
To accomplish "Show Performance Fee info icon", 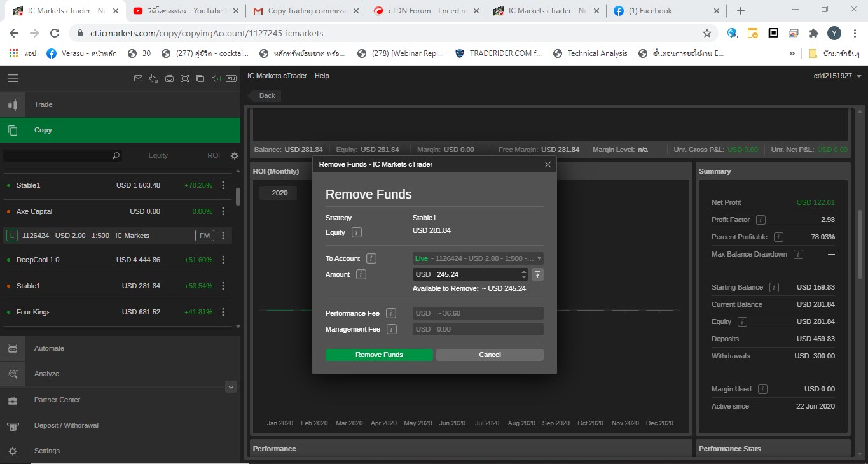I will (391, 313).
